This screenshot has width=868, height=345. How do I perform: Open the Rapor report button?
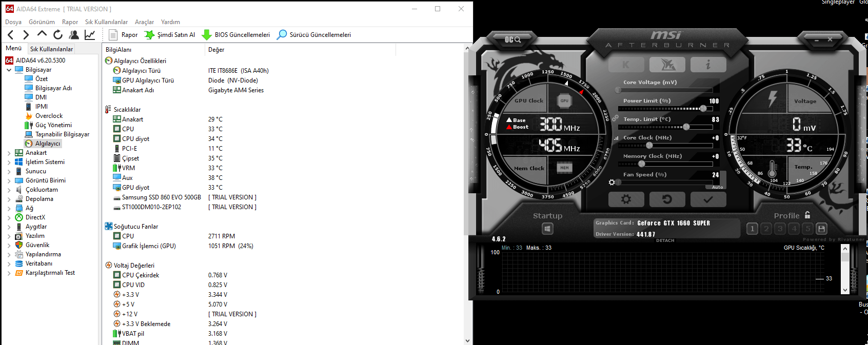[x=123, y=35]
